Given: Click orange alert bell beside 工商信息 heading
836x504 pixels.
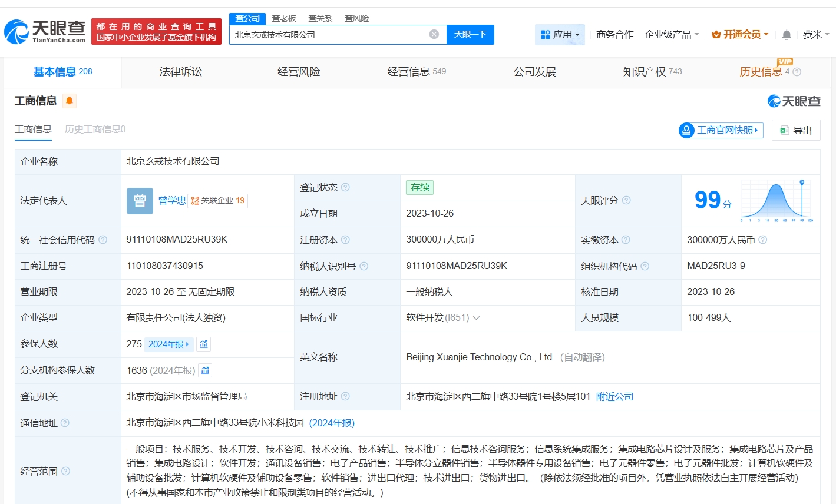Looking at the screenshot, I should point(70,101).
